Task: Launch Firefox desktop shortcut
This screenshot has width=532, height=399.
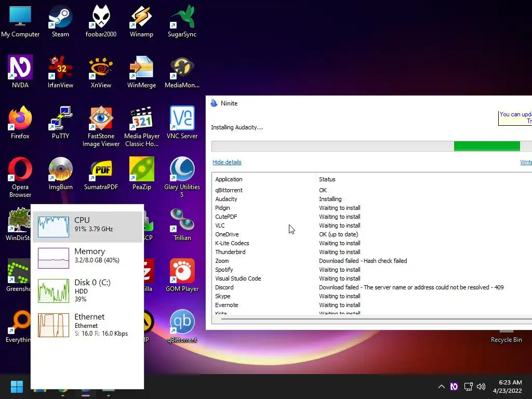Action: [20, 123]
